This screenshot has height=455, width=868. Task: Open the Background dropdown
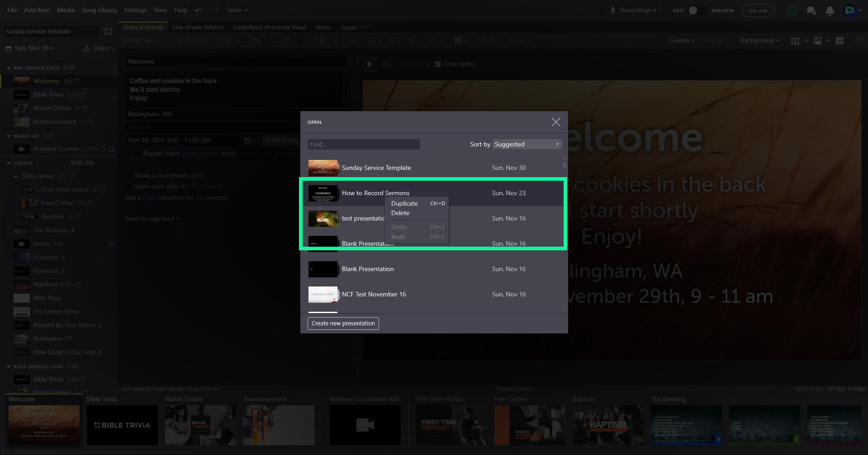pyautogui.click(x=759, y=41)
